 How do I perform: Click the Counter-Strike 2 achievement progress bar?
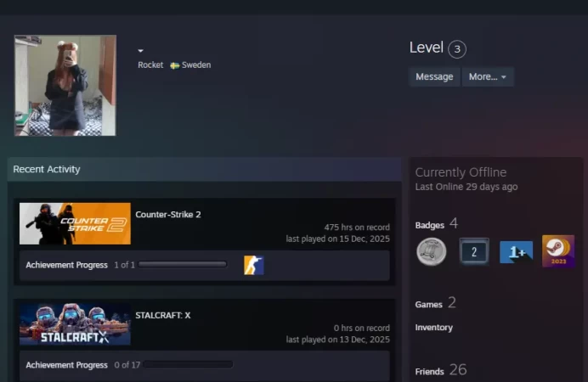point(183,264)
